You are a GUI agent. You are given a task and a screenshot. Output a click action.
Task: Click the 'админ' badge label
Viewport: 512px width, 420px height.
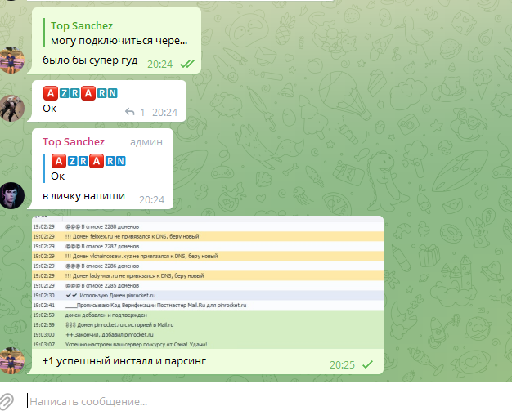[146, 142]
